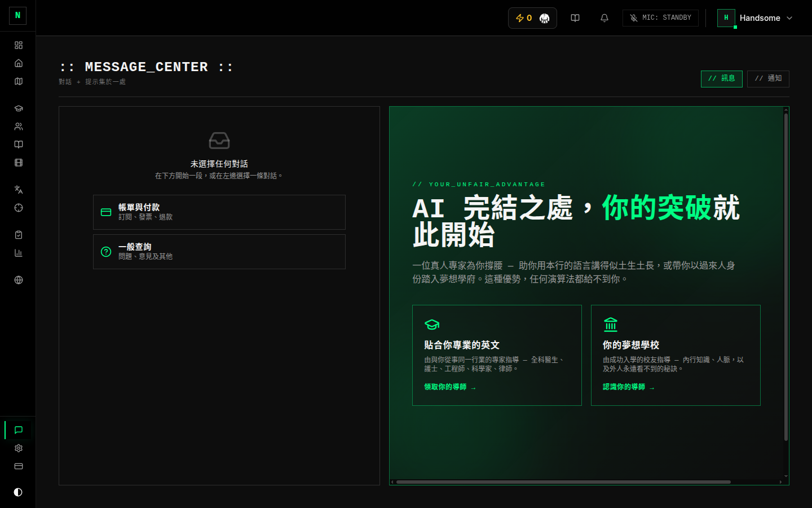Open the open-book icon in sidebar
This screenshot has width=812, height=508.
coord(19,144)
